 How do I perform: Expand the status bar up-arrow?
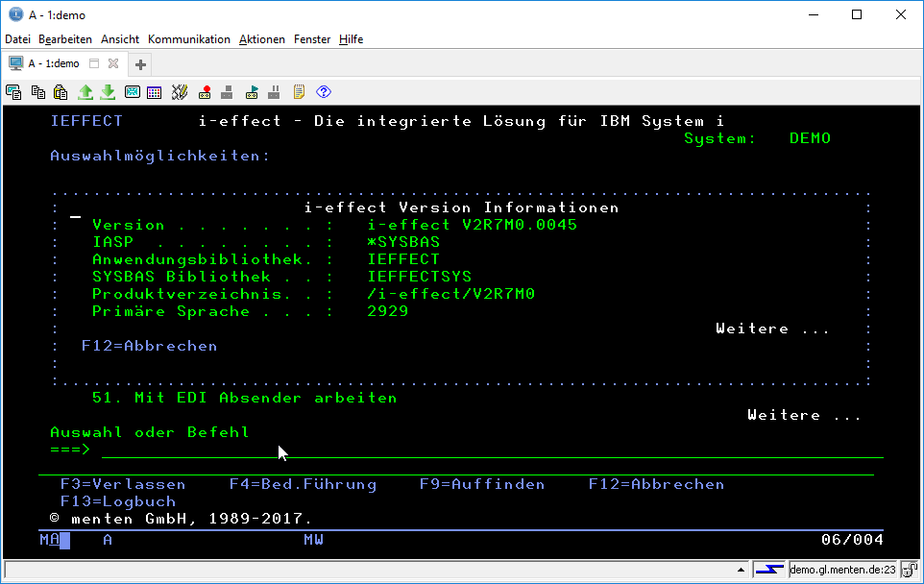(741, 570)
